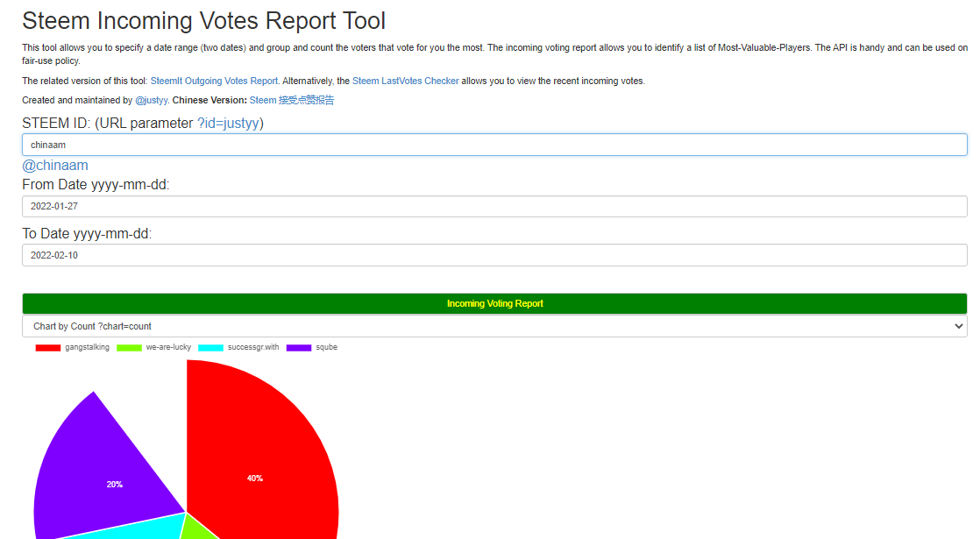The width and height of the screenshot is (980, 539).
Task: Open the @chinaam profile link
Action: [55, 166]
